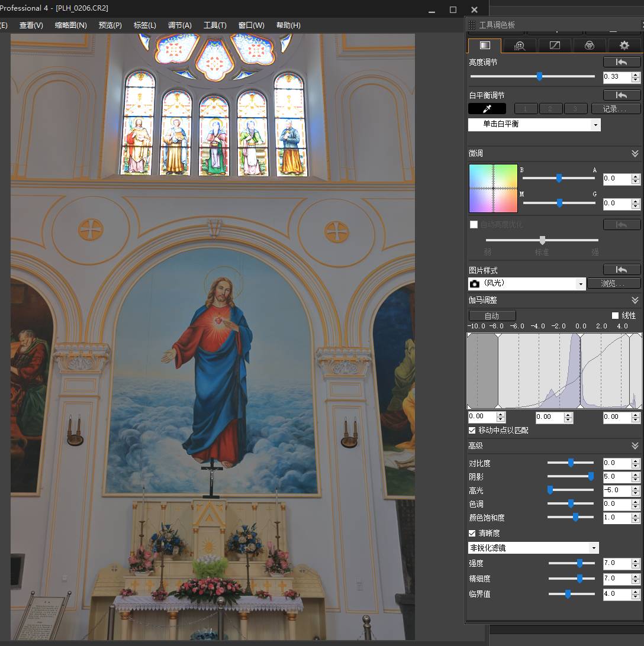This screenshot has width=644, height=646.
Task: Toggle the 线性 linear checkbox
Action: (615, 315)
